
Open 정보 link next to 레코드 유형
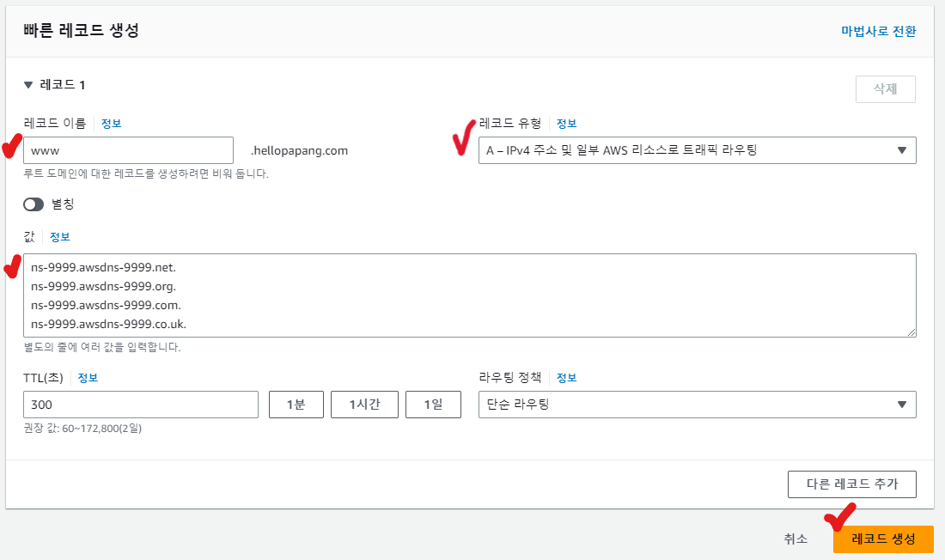tap(567, 123)
